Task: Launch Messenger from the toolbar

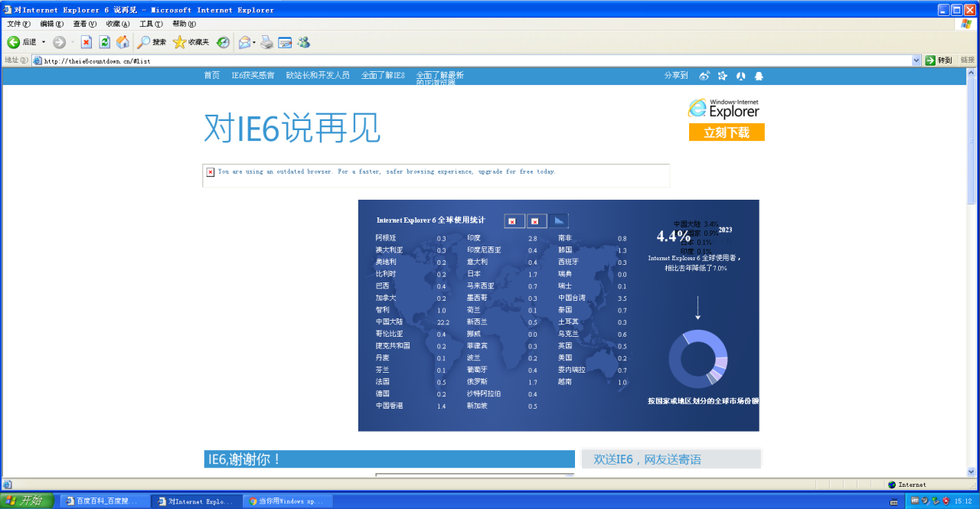Action: pyautogui.click(x=303, y=42)
